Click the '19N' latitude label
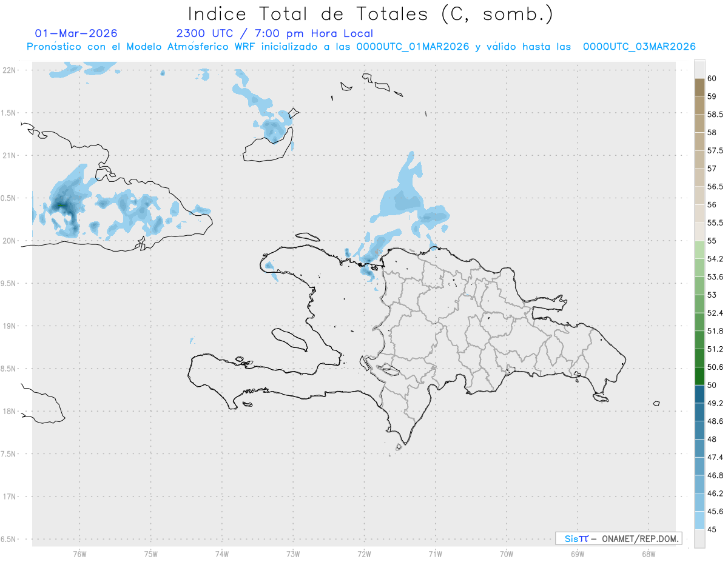This screenshot has height=562, width=728. tap(9, 326)
